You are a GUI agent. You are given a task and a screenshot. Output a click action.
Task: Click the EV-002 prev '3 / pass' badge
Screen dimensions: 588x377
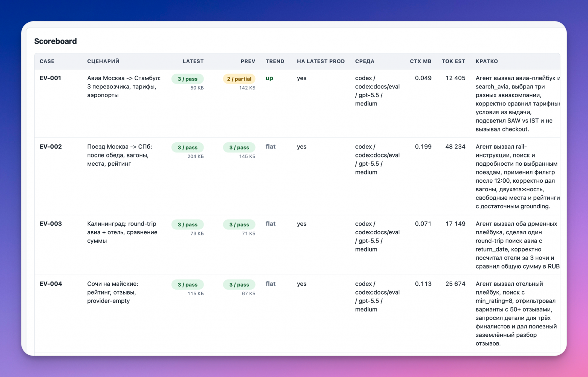coord(239,147)
